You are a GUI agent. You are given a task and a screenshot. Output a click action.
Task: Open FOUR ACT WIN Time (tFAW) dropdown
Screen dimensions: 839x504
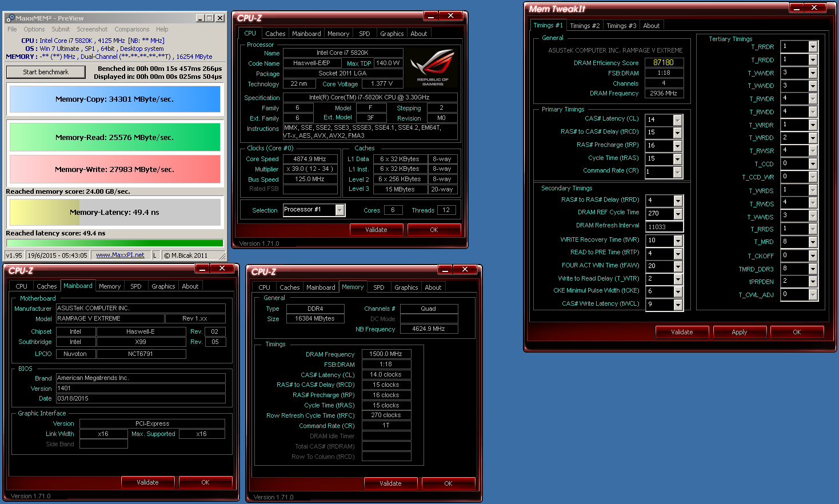678,266
